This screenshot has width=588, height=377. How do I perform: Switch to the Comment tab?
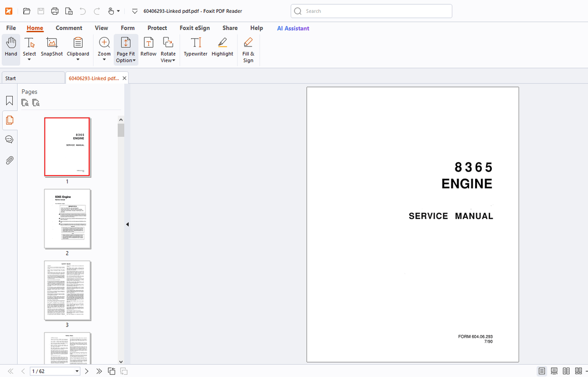69,28
